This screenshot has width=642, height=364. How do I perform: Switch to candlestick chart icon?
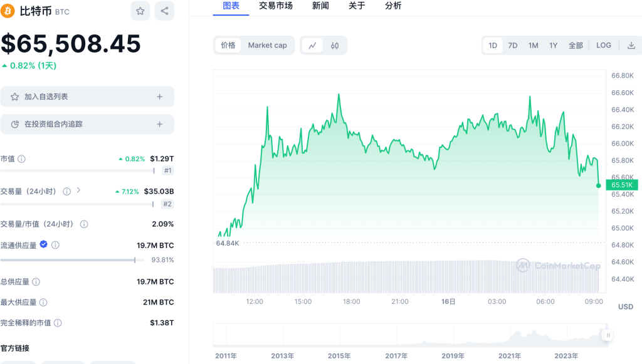335,45
